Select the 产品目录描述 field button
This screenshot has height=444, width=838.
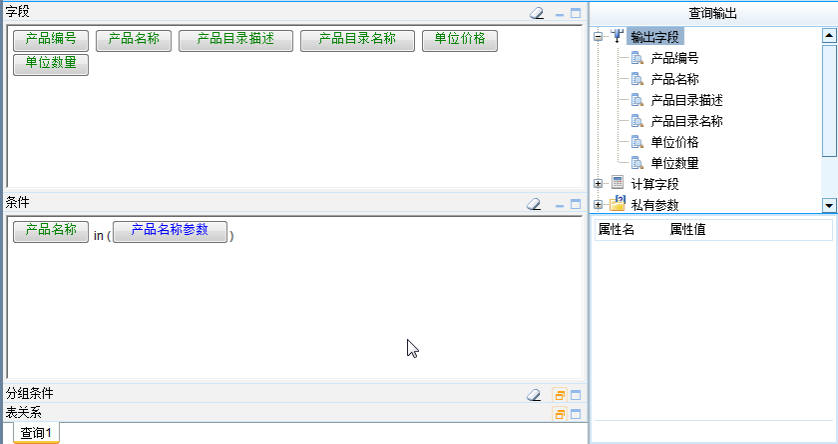click(x=236, y=41)
